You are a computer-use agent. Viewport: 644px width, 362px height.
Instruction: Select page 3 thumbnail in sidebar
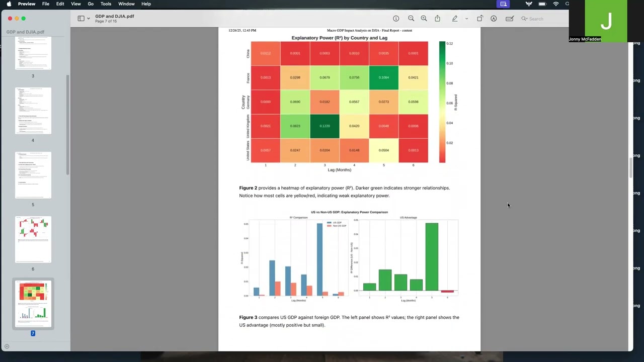[x=33, y=53]
